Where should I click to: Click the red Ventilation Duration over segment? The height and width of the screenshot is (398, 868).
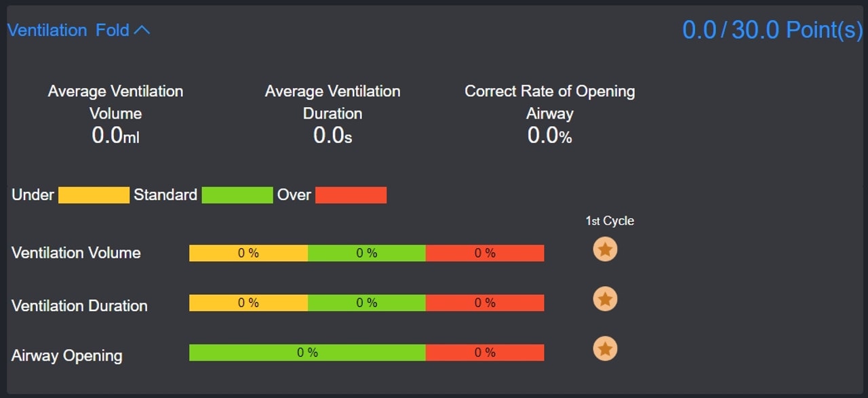(485, 303)
